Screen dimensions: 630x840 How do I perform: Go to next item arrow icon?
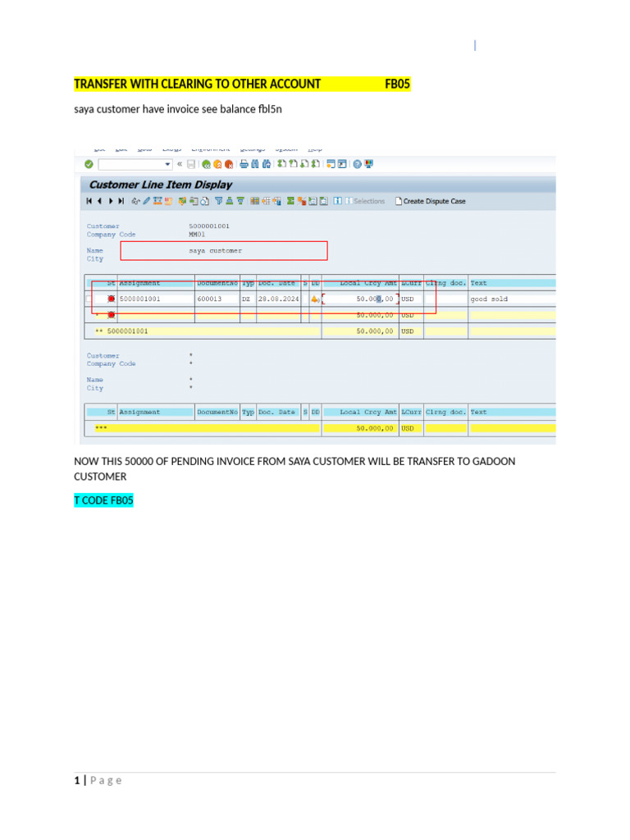[111, 201]
